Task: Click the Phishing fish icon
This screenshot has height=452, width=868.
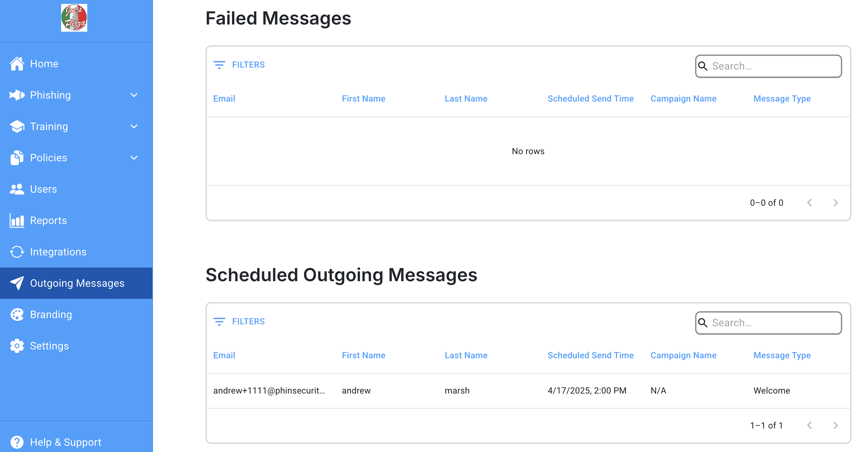Action: [17, 95]
